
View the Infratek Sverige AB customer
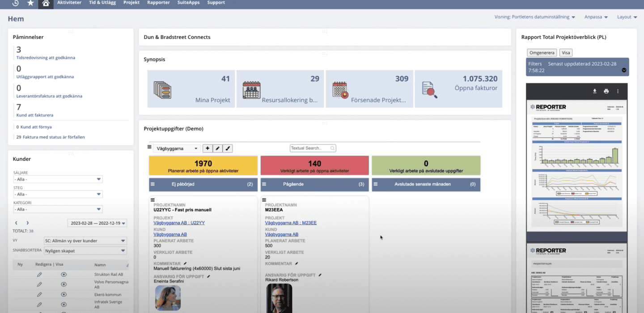(x=64, y=305)
